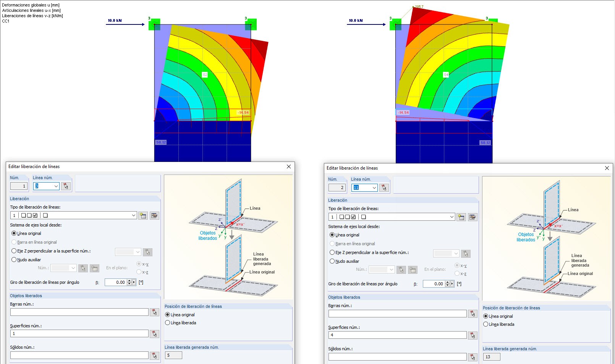Click -14.54 result value in left model
This screenshot has width=615, height=364.
243,113
